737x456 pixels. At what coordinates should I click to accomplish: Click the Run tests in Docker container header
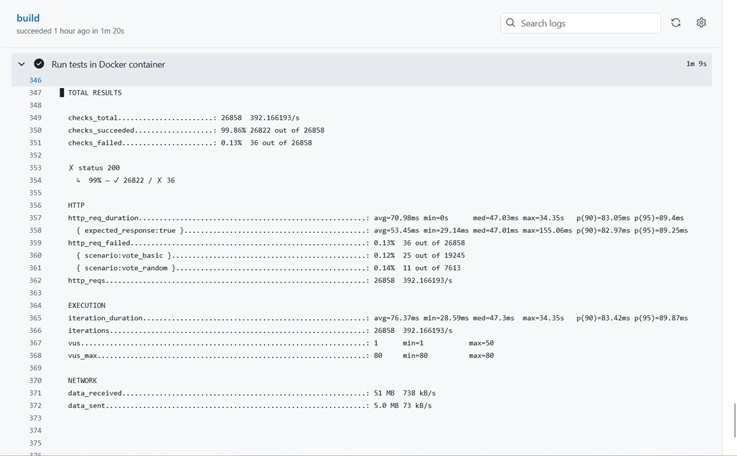pyautogui.click(x=108, y=64)
